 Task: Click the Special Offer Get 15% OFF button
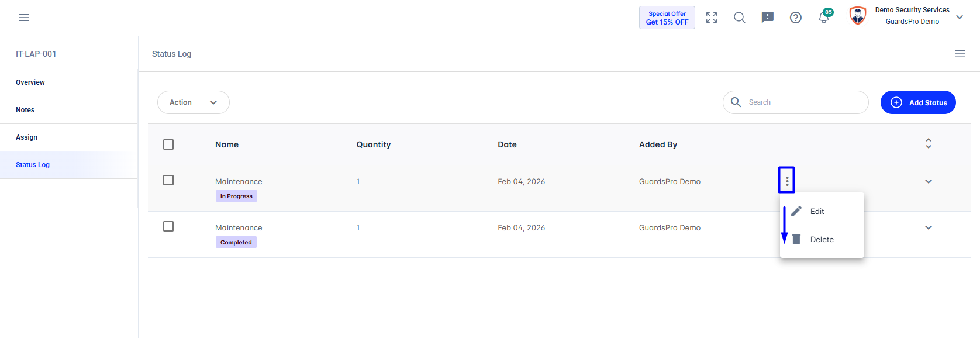(x=667, y=18)
